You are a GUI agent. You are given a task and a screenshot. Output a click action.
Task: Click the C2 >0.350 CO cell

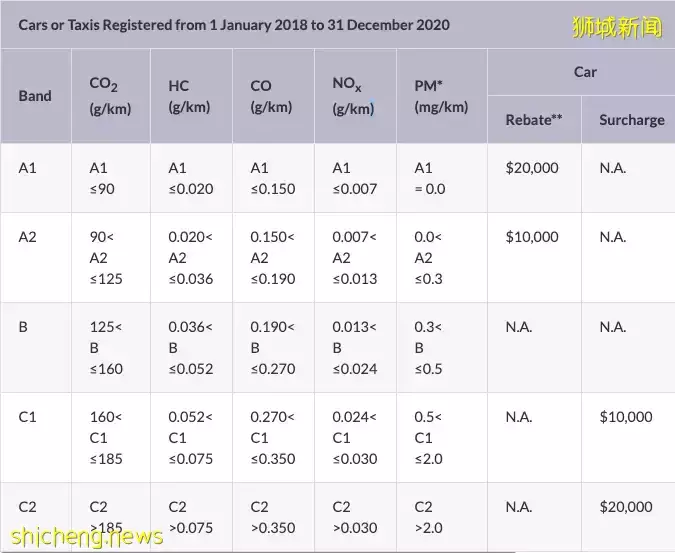click(x=273, y=517)
